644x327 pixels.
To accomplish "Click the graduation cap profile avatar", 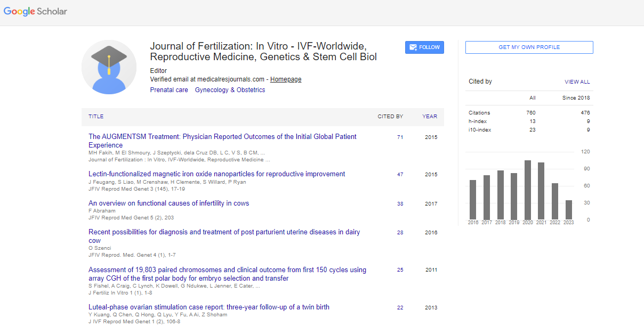I will tap(109, 67).
